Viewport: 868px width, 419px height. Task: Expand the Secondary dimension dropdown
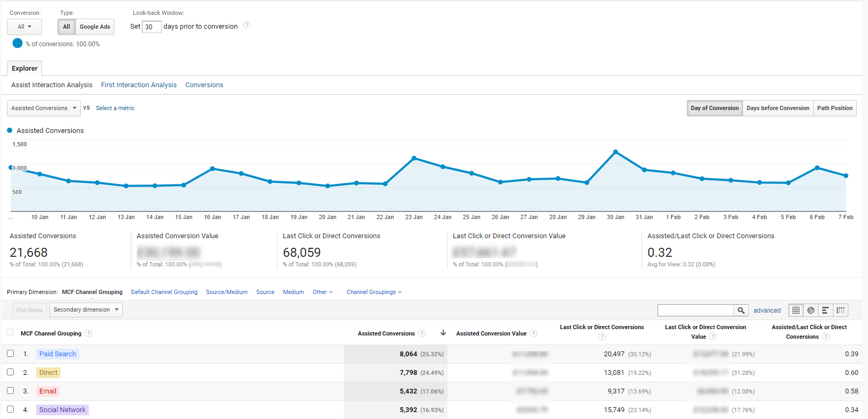pyautogui.click(x=86, y=310)
